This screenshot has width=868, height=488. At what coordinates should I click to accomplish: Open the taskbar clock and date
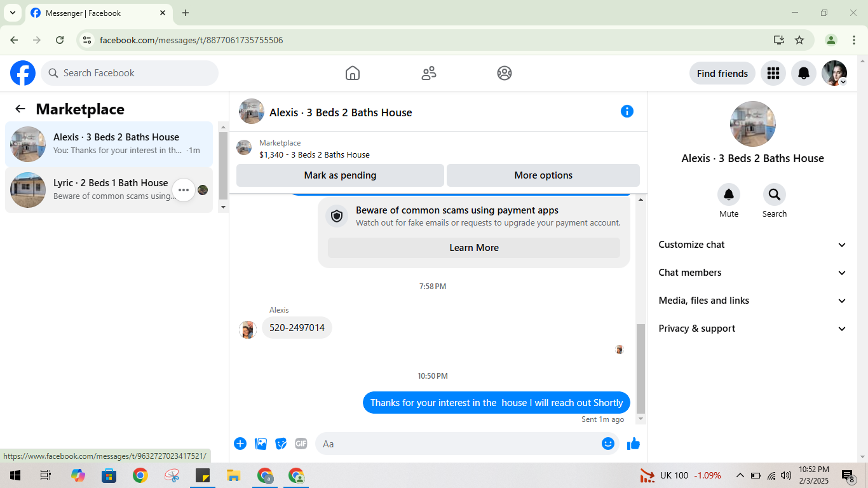pyautogui.click(x=814, y=475)
